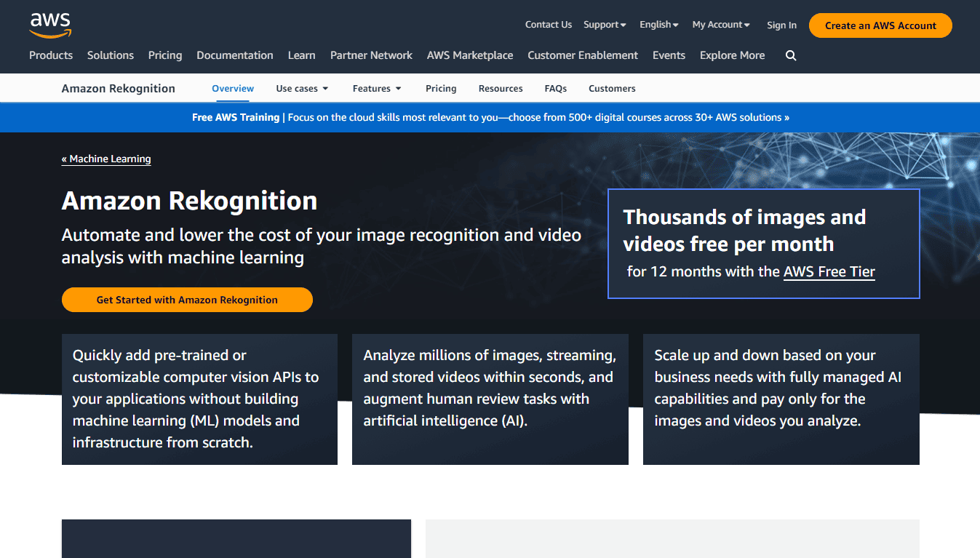This screenshot has height=558, width=980.
Task: Select the Pricing tab for Rekognition
Action: [x=441, y=88]
